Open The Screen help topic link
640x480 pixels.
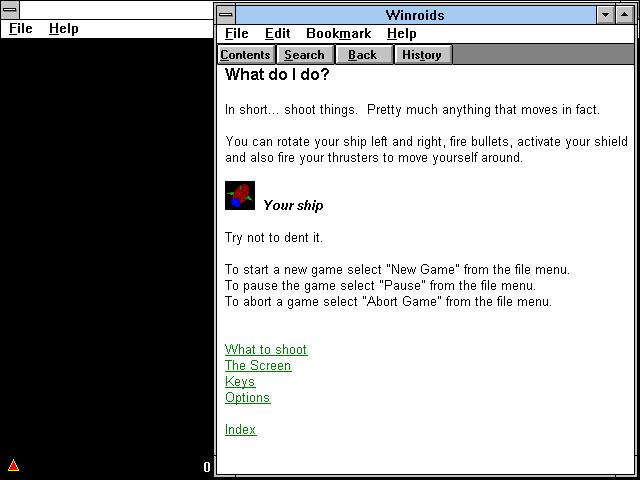pos(258,366)
